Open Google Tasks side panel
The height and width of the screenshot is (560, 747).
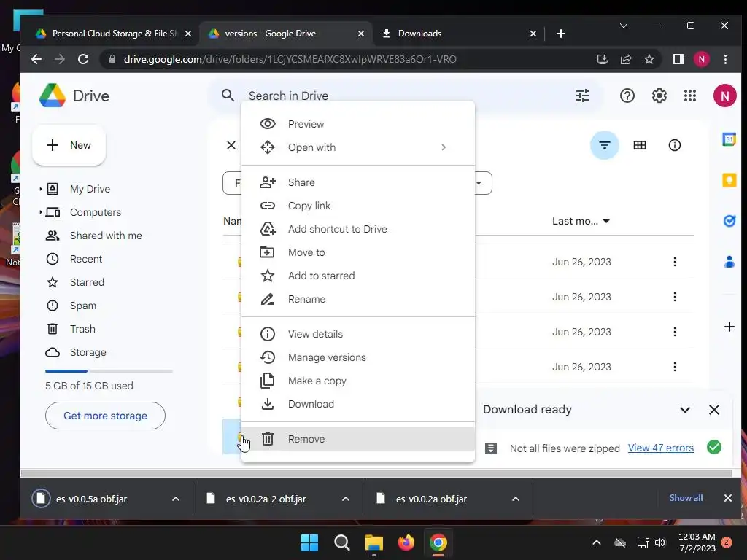(729, 221)
